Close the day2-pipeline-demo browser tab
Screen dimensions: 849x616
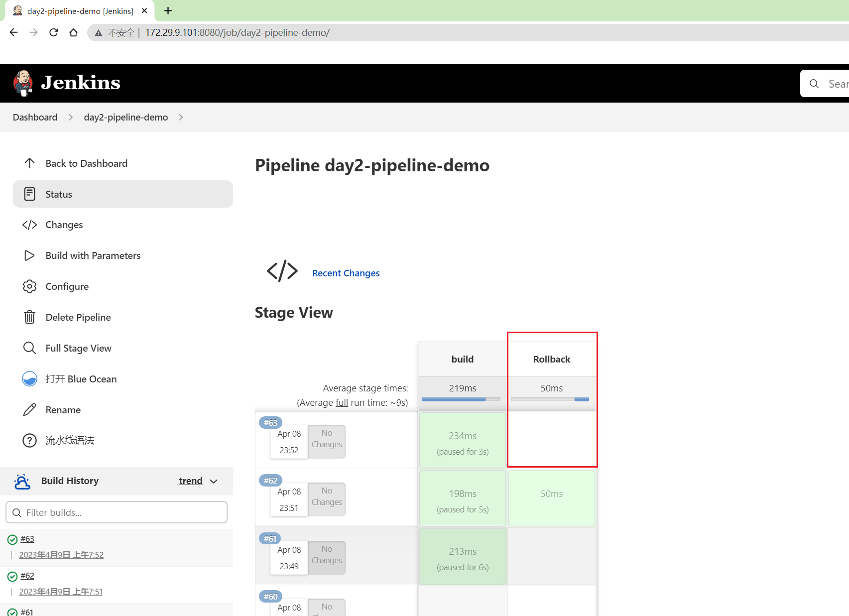click(x=144, y=10)
